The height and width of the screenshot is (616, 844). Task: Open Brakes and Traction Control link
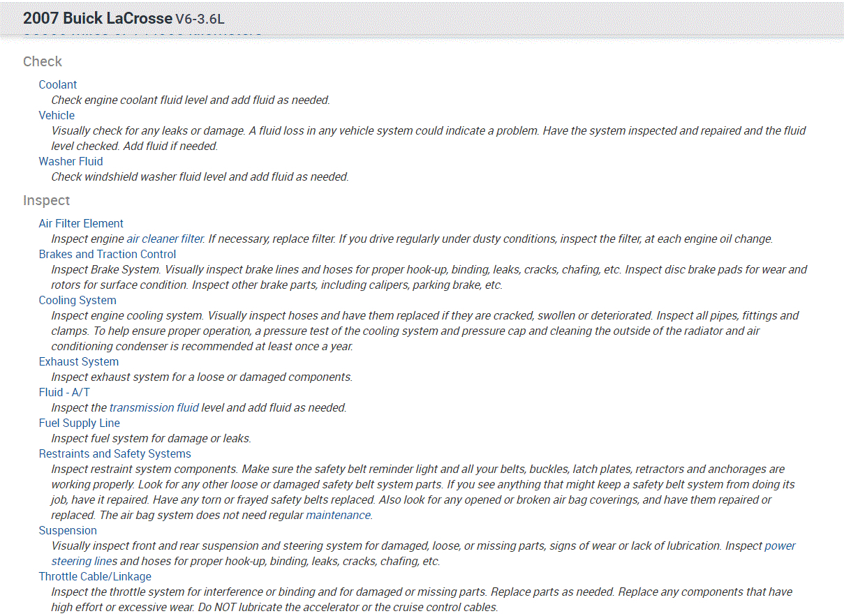[x=108, y=254]
